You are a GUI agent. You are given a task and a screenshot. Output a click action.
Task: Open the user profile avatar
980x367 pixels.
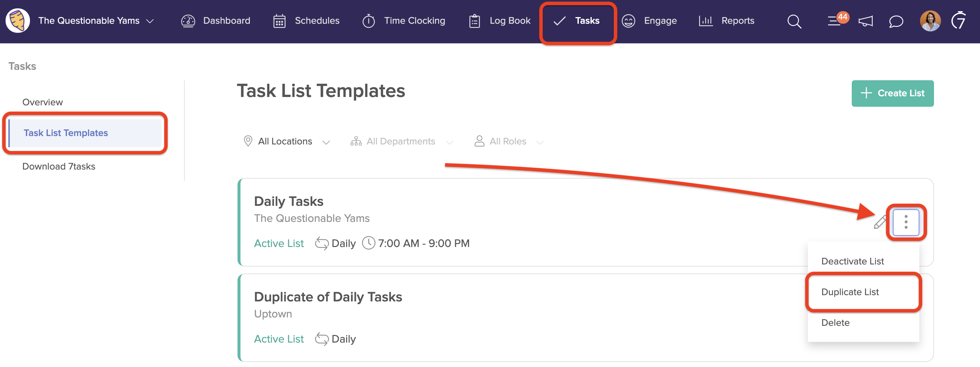(930, 21)
